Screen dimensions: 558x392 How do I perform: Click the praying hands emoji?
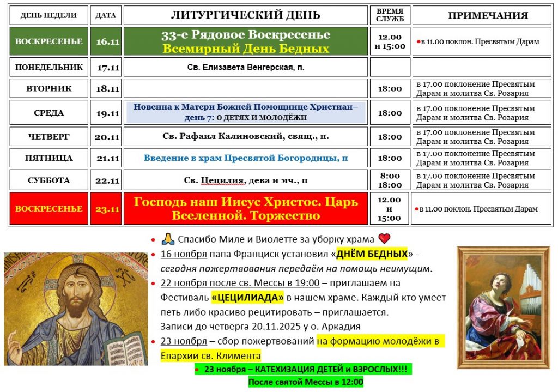(x=166, y=239)
